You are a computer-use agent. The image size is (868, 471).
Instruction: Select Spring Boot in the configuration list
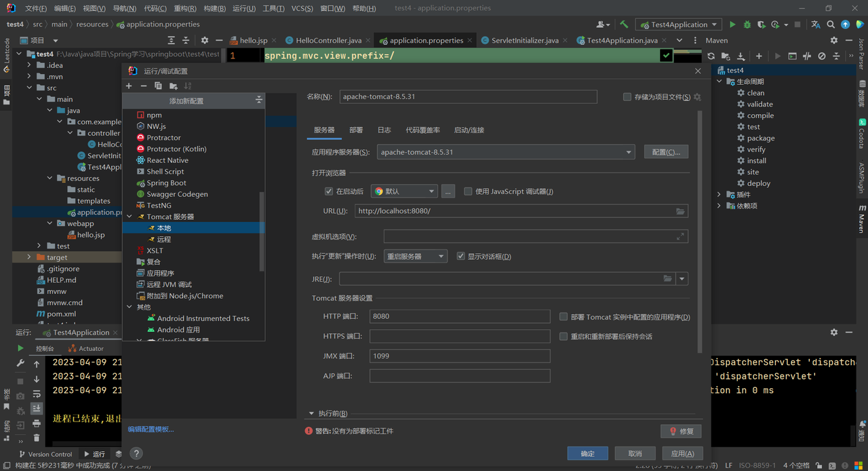coord(166,183)
